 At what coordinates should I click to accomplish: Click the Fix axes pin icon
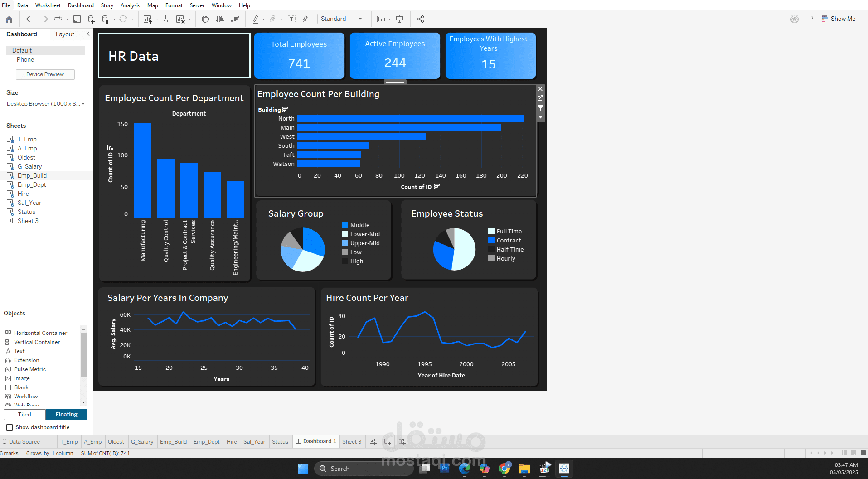(305, 19)
